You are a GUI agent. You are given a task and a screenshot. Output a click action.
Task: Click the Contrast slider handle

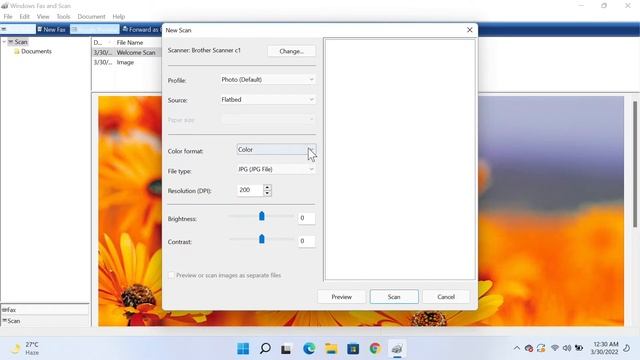(262, 239)
